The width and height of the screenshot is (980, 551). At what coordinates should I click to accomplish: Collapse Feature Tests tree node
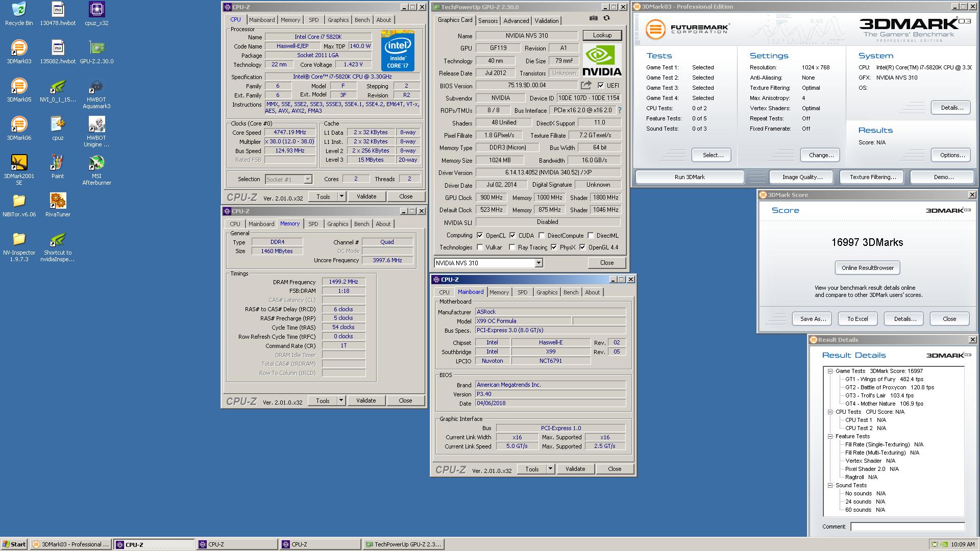click(x=830, y=436)
